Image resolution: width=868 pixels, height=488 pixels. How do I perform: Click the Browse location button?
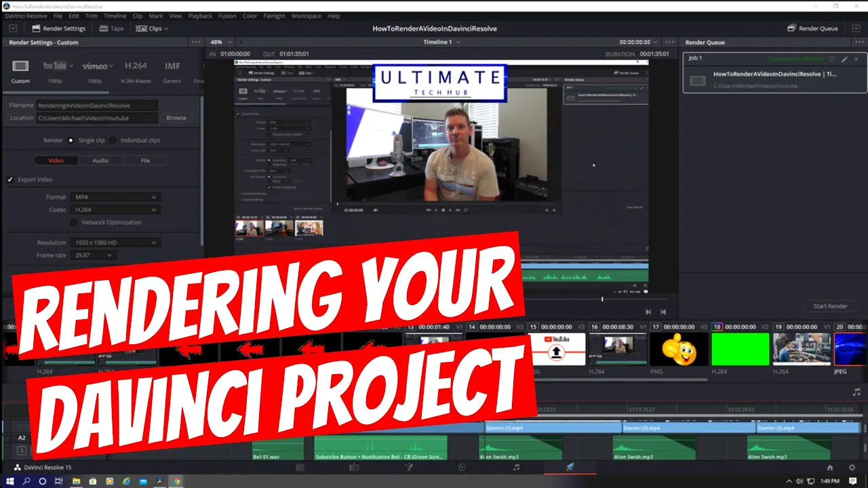176,118
